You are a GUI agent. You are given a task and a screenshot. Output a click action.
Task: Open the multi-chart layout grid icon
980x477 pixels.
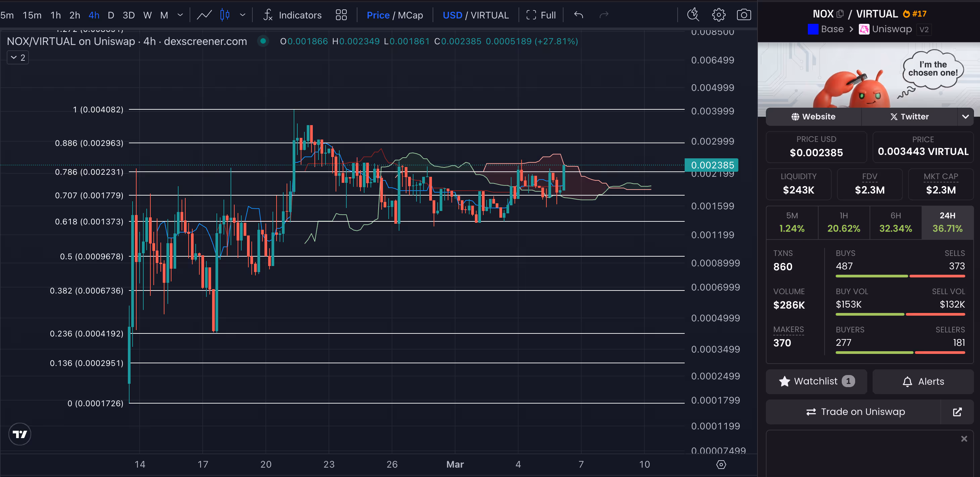(x=341, y=15)
